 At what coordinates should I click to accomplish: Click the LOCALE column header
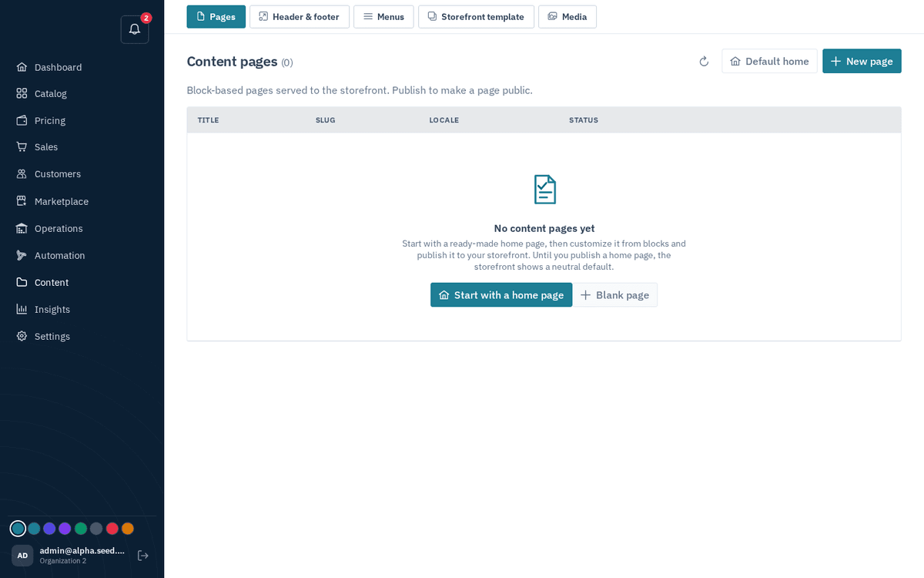tap(444, 120)
